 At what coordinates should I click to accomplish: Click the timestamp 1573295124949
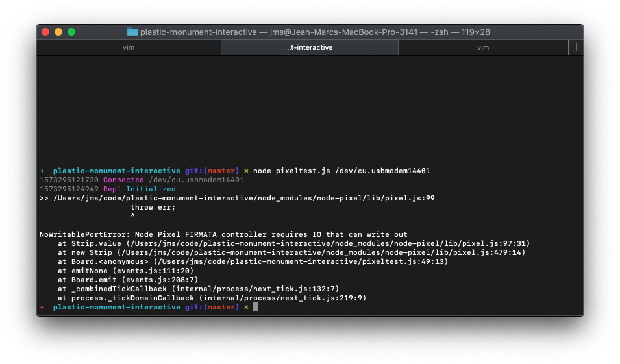click(69, 189)
